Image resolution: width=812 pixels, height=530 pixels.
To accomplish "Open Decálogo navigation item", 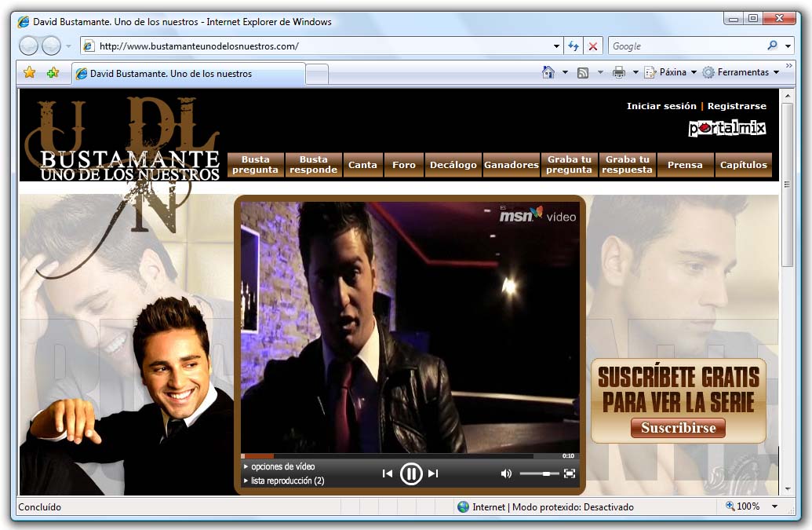I will coord(453,165).
